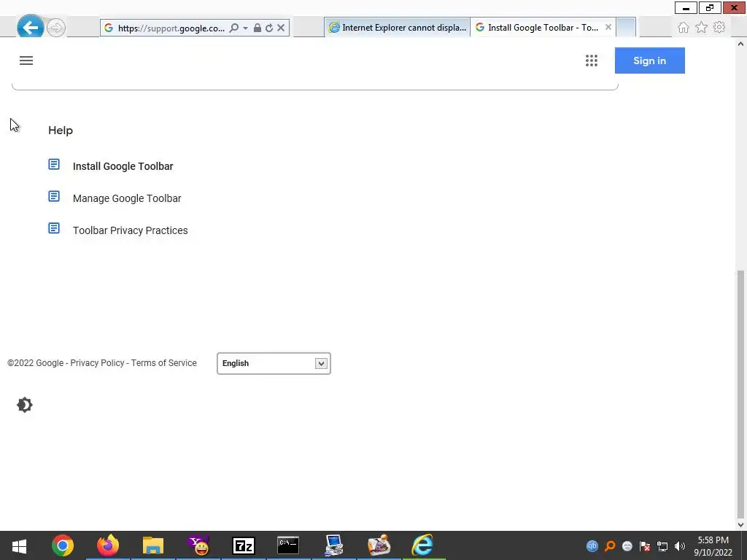This screenshot has height=560, width=747.
Task: Open the browser Home icon
Action: point(683,28)
